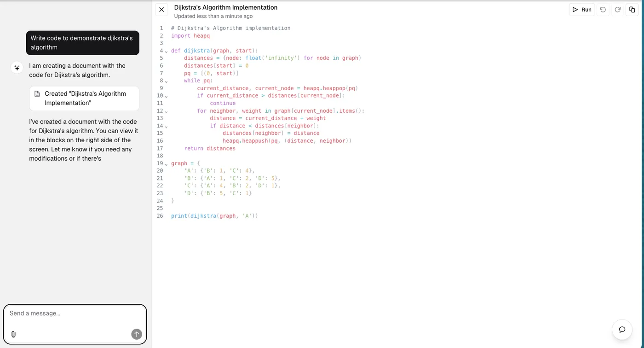
Task: Undo the last document change
Action: [x=603, y=10]
